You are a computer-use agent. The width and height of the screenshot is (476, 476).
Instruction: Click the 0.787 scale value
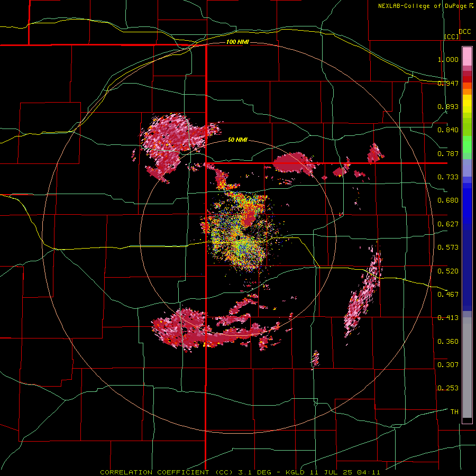(x=448, y=153)
